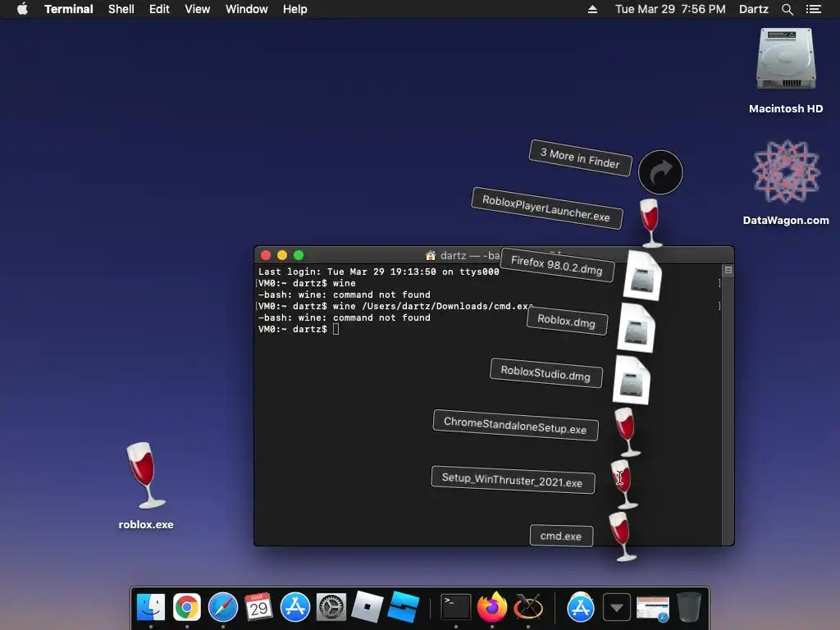Open the Terminal application menu
The height and width of the screenshot is (630, 840).
pos(69,9)
